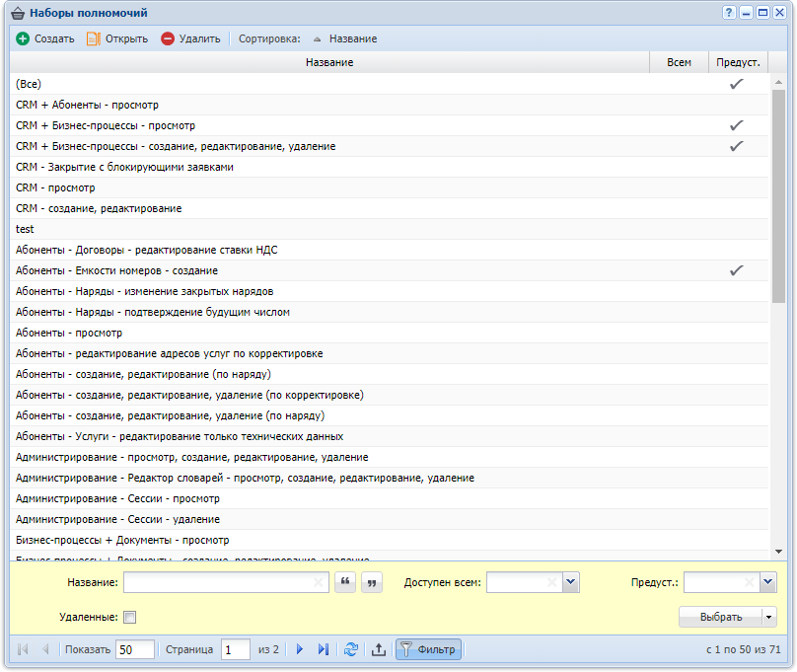Select row Абоненты - просмотр
797x672 pixels.
(x=389, y=333)
